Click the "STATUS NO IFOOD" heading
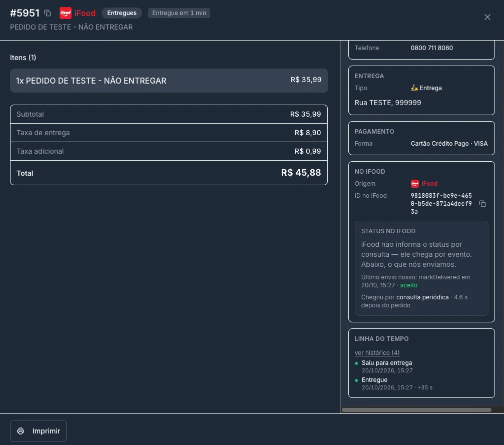Viewport: 504px width, 445px height. point(388,231)
